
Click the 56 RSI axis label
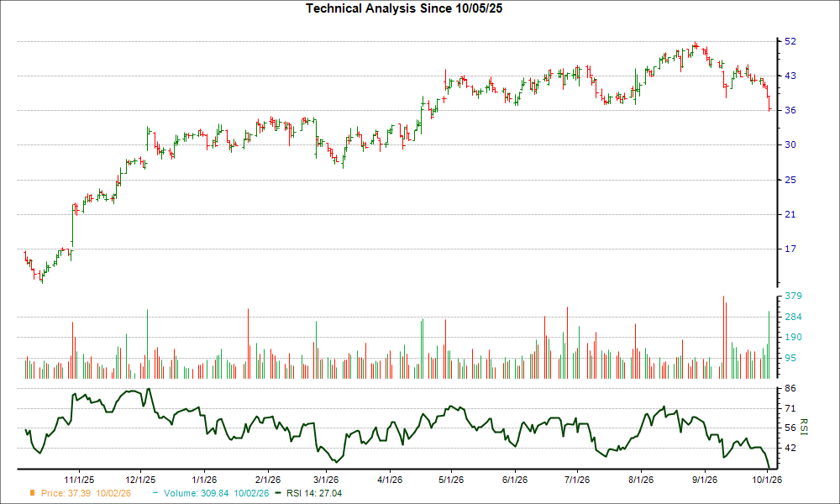(x=790, y=428)
